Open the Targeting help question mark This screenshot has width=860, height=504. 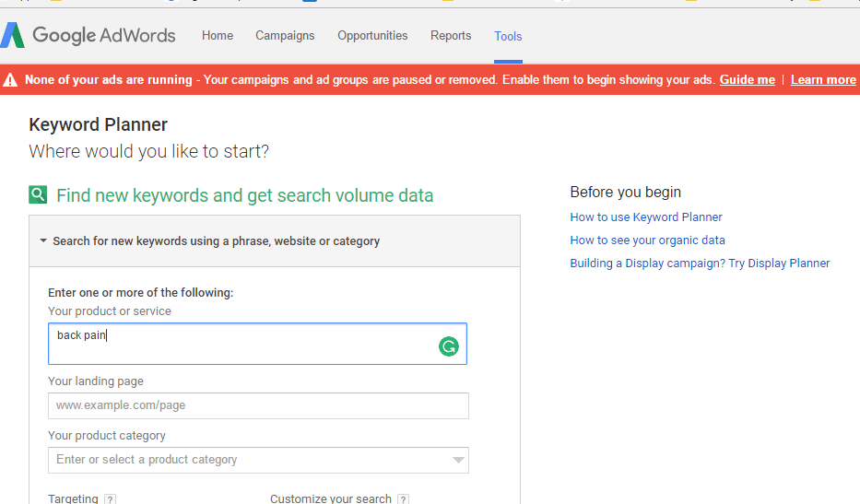click(111, 499)
